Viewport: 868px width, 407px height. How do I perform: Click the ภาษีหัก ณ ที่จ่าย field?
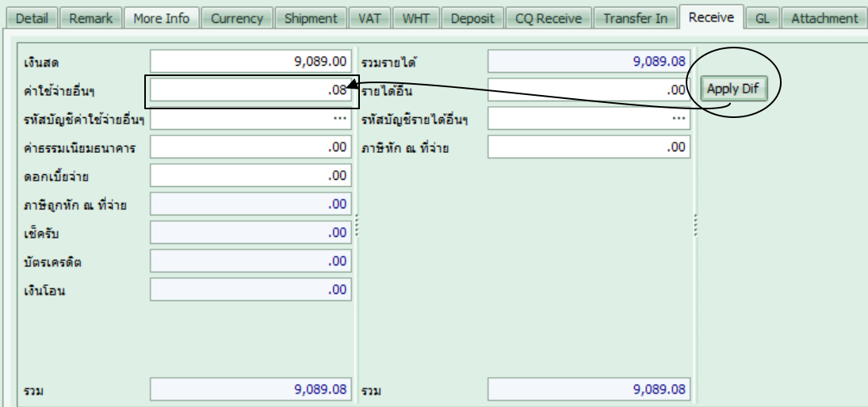tap(588, 147)
